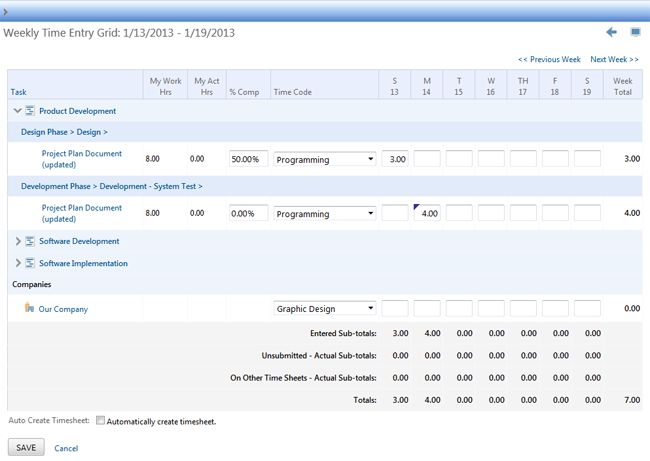Go to Next Week
The image size is (650, 461).
[614, 59]
